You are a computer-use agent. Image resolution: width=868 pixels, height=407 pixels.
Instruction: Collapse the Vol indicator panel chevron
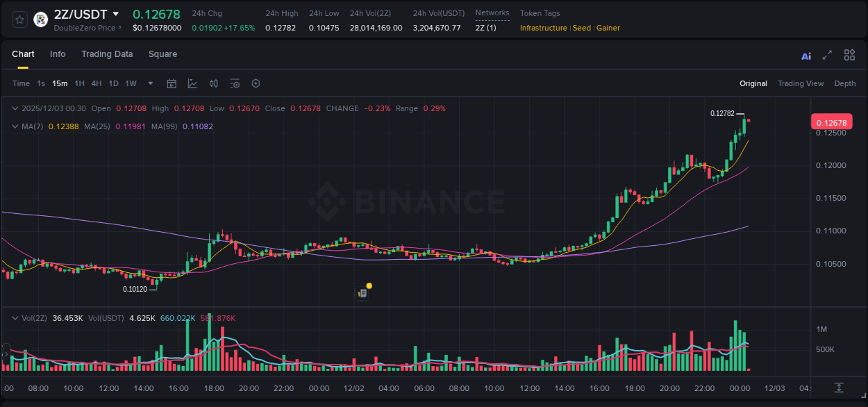point(14,317)
